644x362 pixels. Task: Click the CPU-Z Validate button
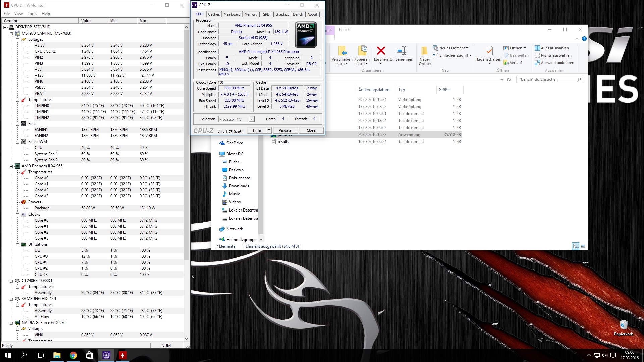coord(285,130)
